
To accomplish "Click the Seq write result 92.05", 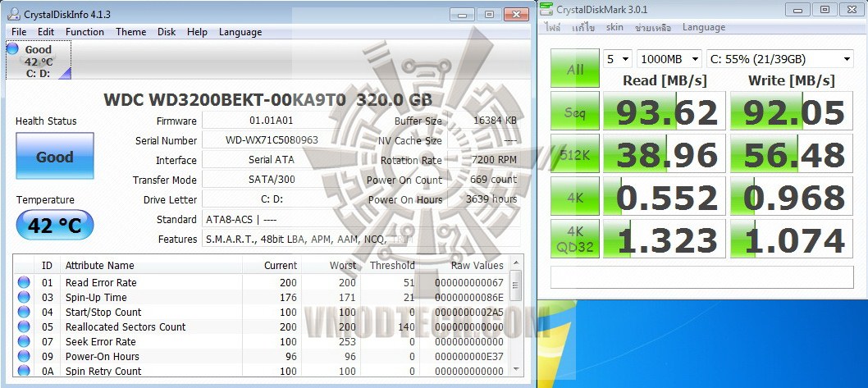I will coord(792,112).
